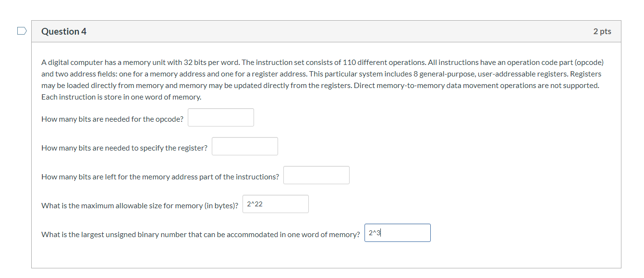Click the register bits answer field
The width and height of the screenshot is (644, 278).
[245, 146]
